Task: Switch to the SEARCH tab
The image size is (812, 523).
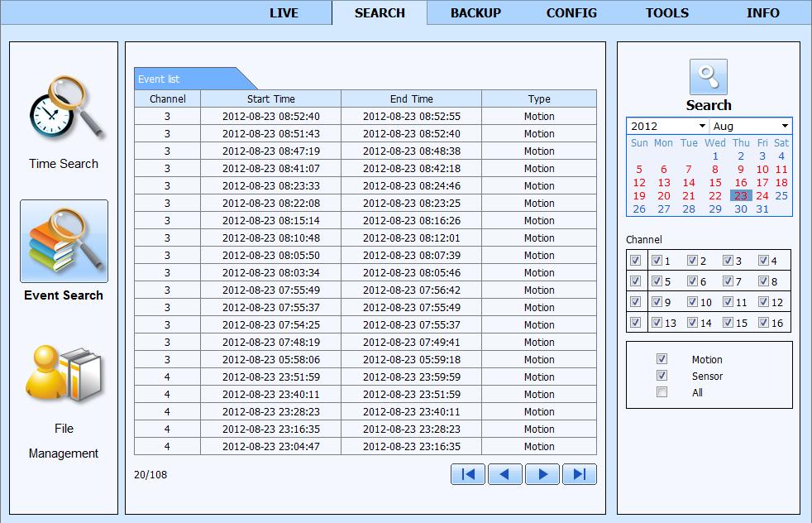Action: 380,13
